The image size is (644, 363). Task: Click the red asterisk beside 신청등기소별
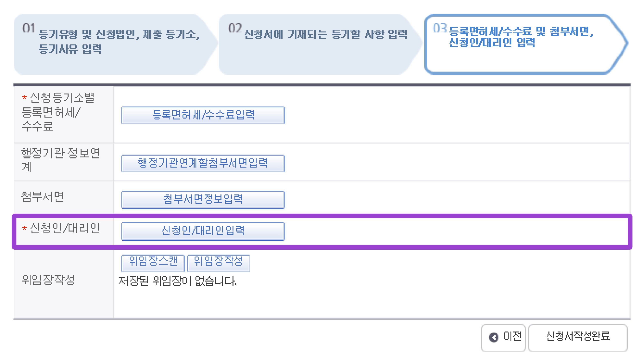pos(24,97)
